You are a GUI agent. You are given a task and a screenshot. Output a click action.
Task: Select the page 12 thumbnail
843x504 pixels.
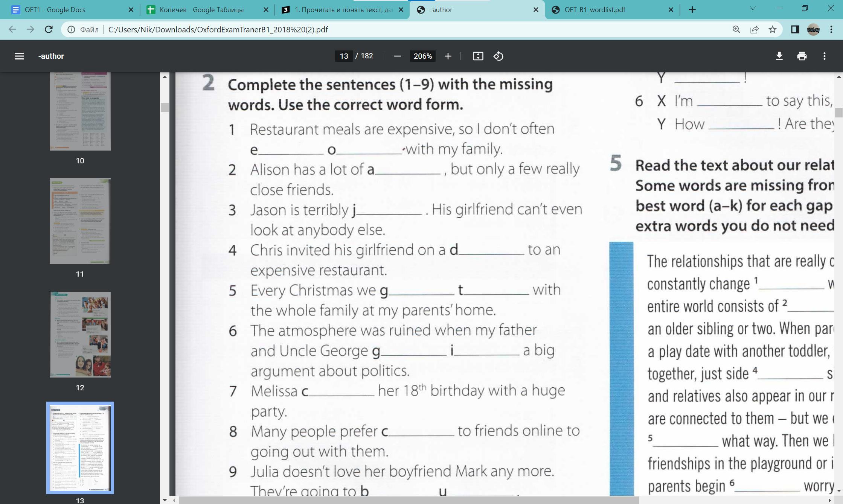click(80, 334)
